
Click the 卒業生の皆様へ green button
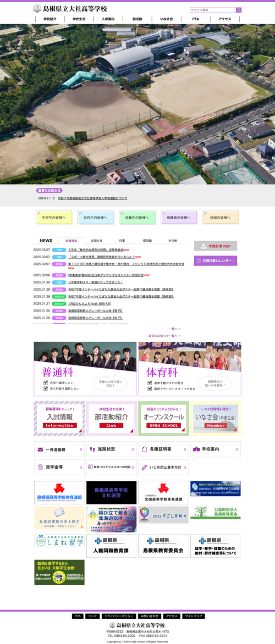pyautogui.click(x=137, y=217)
